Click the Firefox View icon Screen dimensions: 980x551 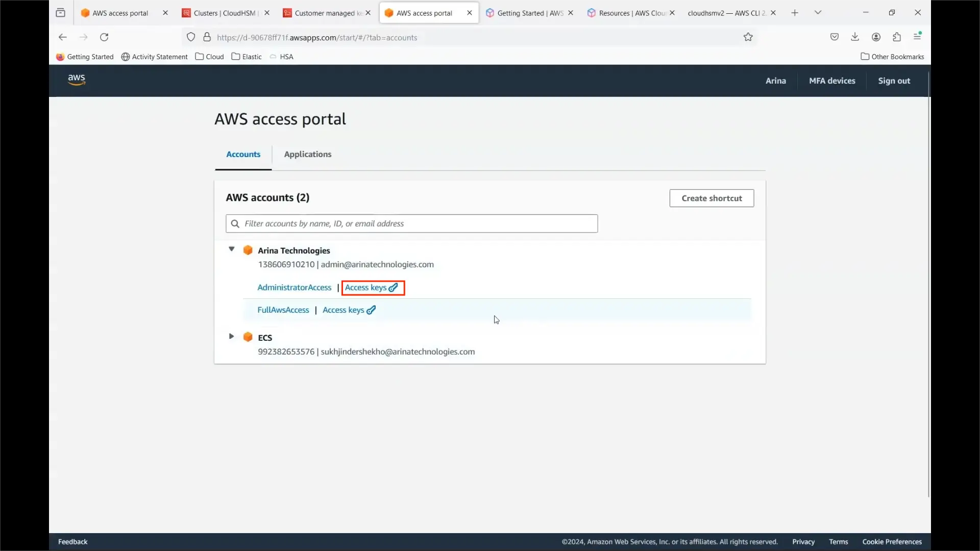click(61, 13)
